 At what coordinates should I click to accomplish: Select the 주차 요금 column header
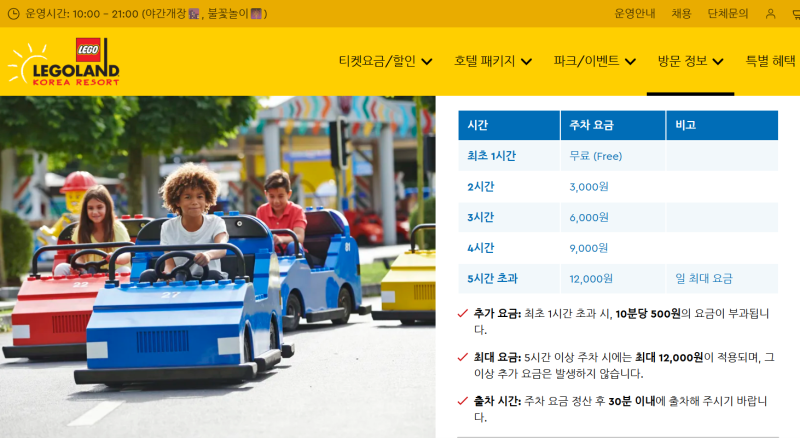[613, 125]
